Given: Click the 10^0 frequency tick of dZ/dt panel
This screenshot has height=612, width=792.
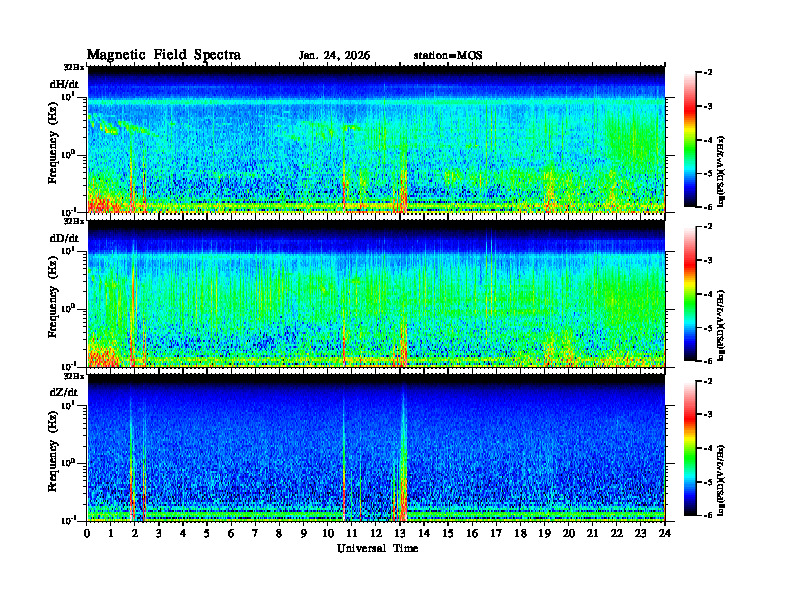Looking at the screenshot, I should coord(68,463).
